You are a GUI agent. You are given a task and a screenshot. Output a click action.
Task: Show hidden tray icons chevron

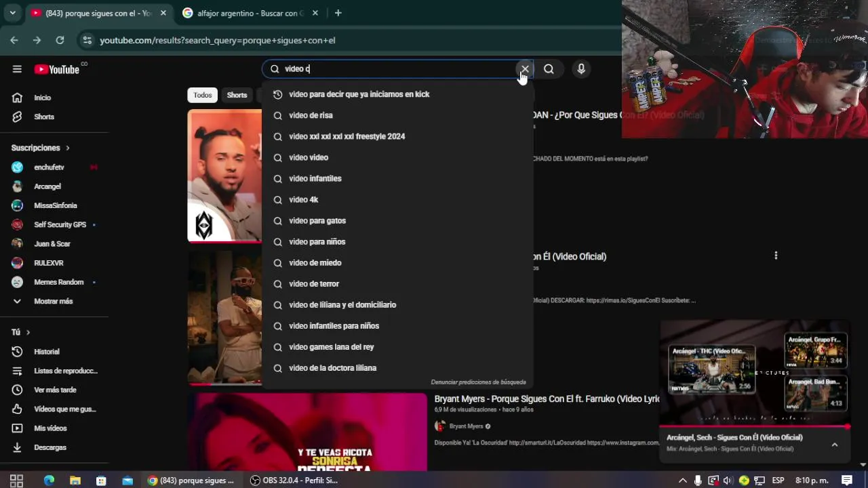coord(682,481)
